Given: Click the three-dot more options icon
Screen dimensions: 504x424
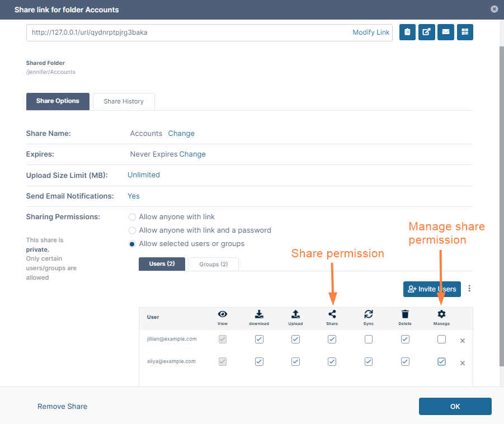Looking at the screenshot, I should pyautogui.click(x=469, y=289).
